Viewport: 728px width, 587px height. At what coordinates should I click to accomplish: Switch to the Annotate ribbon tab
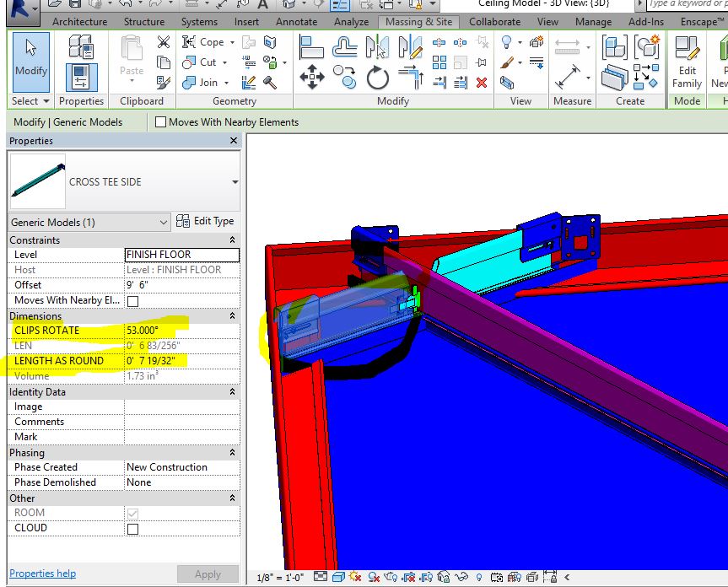[x=297, y=22]
